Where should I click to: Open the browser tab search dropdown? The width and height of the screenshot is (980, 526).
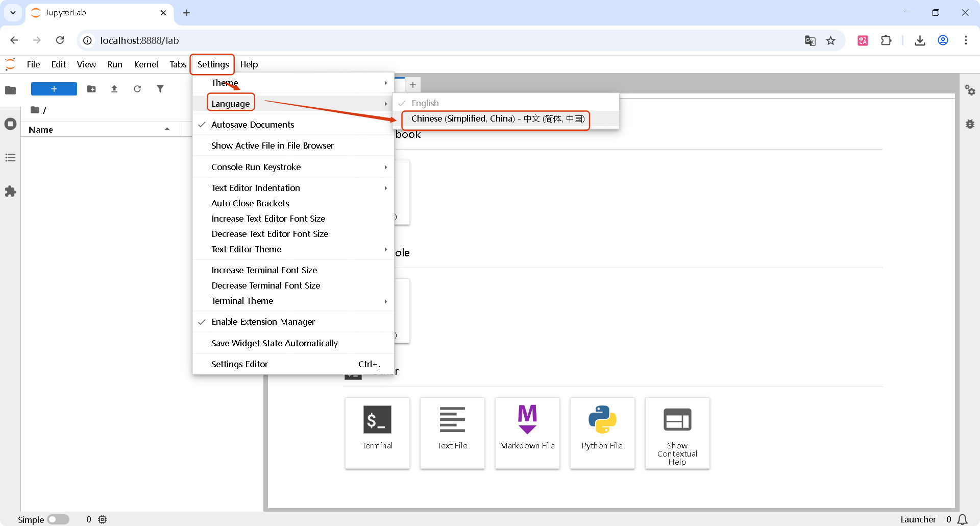[13, 13]
